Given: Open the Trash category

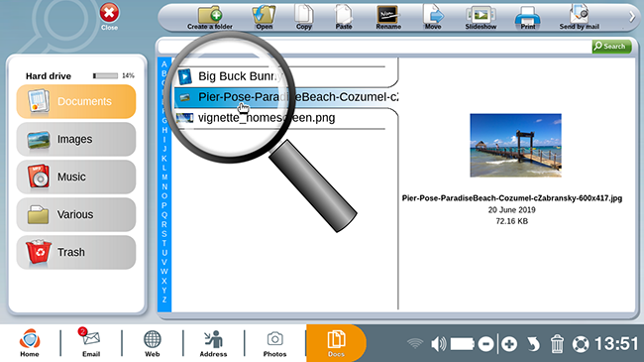Looking at the screenshot, I should click(x=76, y=252).
